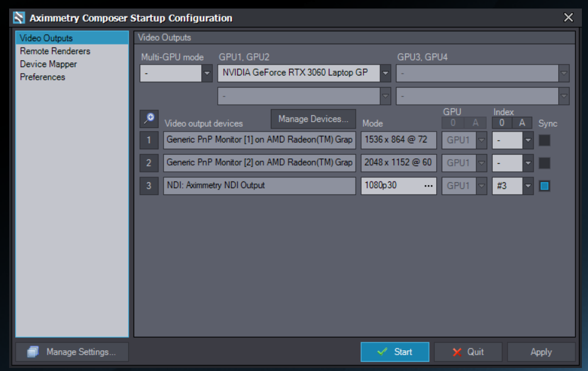Click the green checkmark on Start

coord(382,352)
